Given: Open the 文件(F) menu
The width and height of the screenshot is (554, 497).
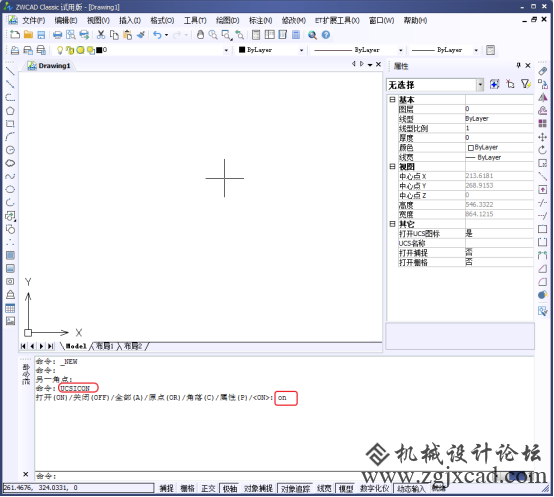Looking at the screenshot, I should (34, 20).
